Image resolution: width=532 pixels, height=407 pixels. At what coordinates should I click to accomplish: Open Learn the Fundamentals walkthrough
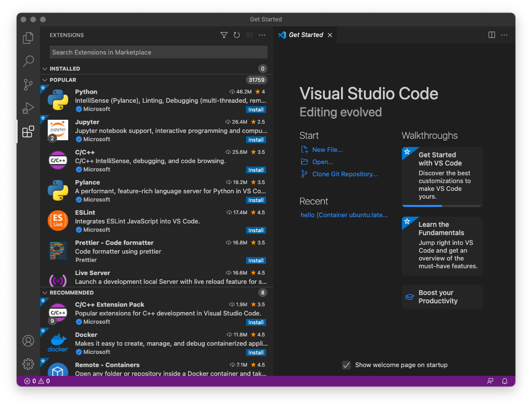442,246
